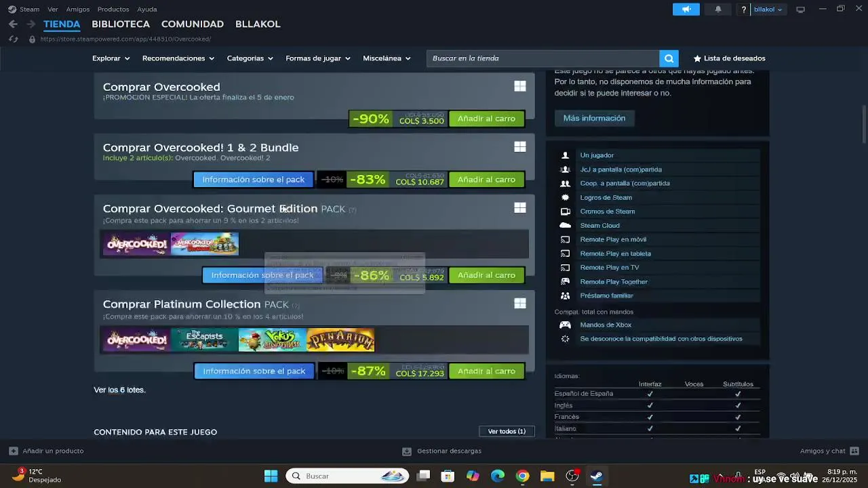The width and height of the screenshot is (868, 488).
Task: Click the Windows Start button
Action: [271, 476]
